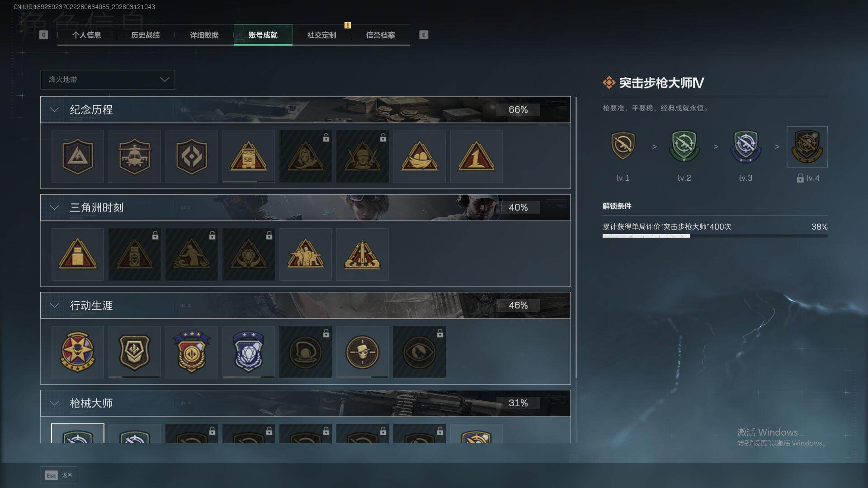Open the rocket missile triangle badge

coord(362,254)
